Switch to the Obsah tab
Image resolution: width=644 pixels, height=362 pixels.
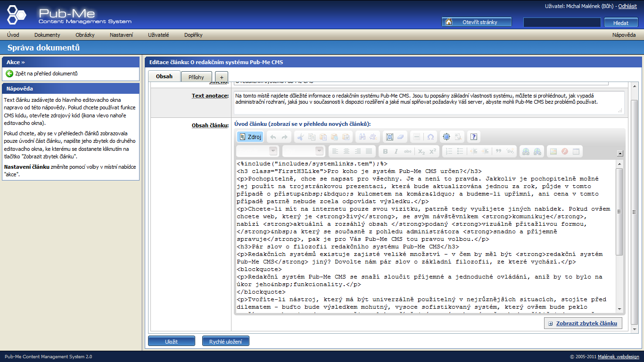pos(164,76)
